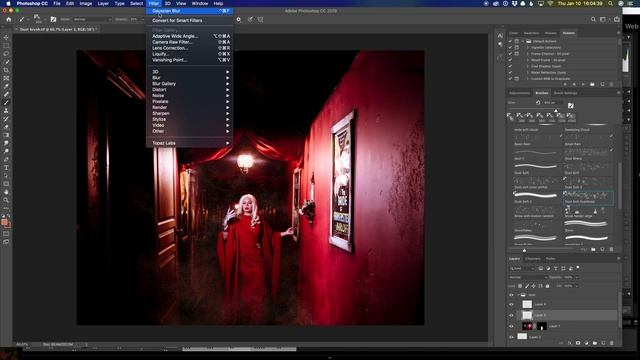Click the brush size input field
640x360 pixels.
[553, 103]
